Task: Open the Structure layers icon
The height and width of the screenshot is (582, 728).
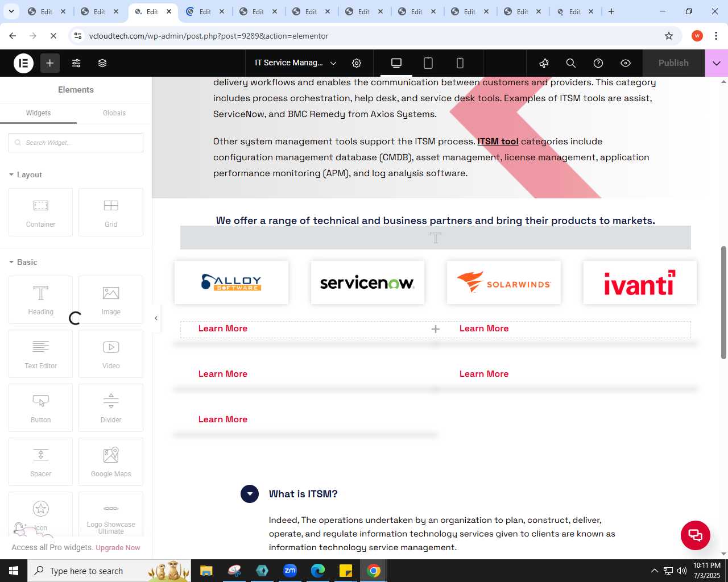Action: click(102, 63)
